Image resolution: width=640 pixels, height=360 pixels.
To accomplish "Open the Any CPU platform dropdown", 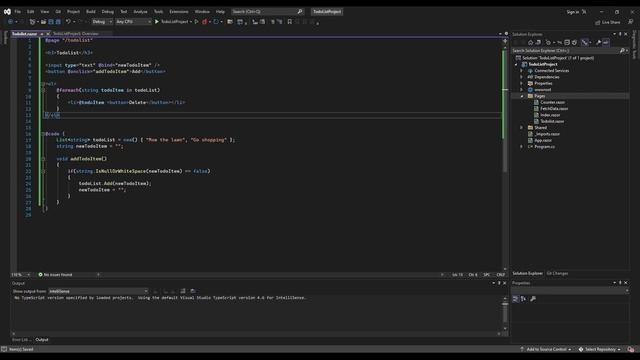I will click(x=133, y=22).
